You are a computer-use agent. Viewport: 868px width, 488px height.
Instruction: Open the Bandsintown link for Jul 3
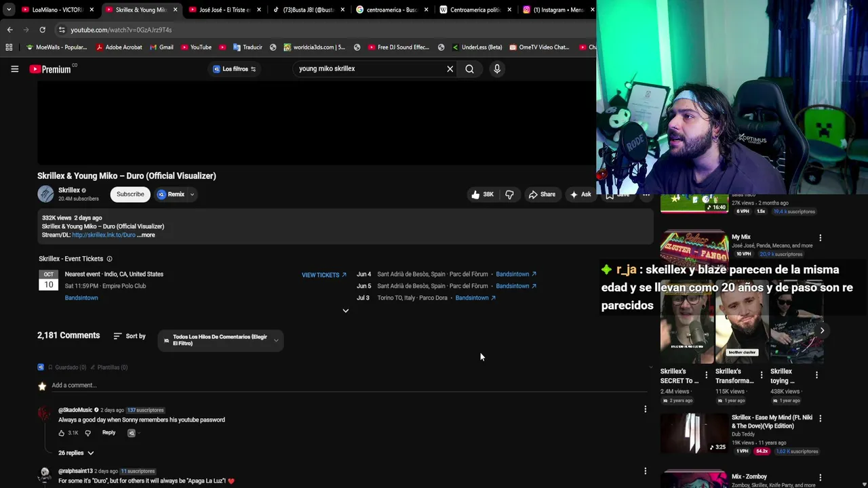pos(475,298)
